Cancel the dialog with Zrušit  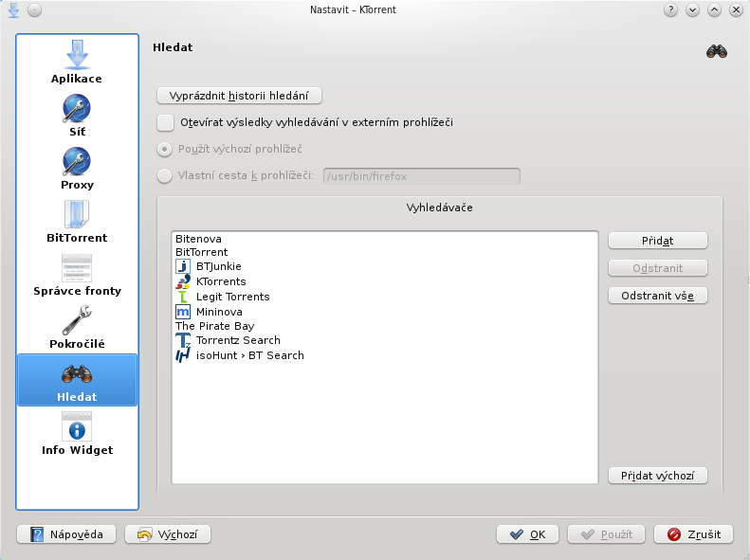693,534
